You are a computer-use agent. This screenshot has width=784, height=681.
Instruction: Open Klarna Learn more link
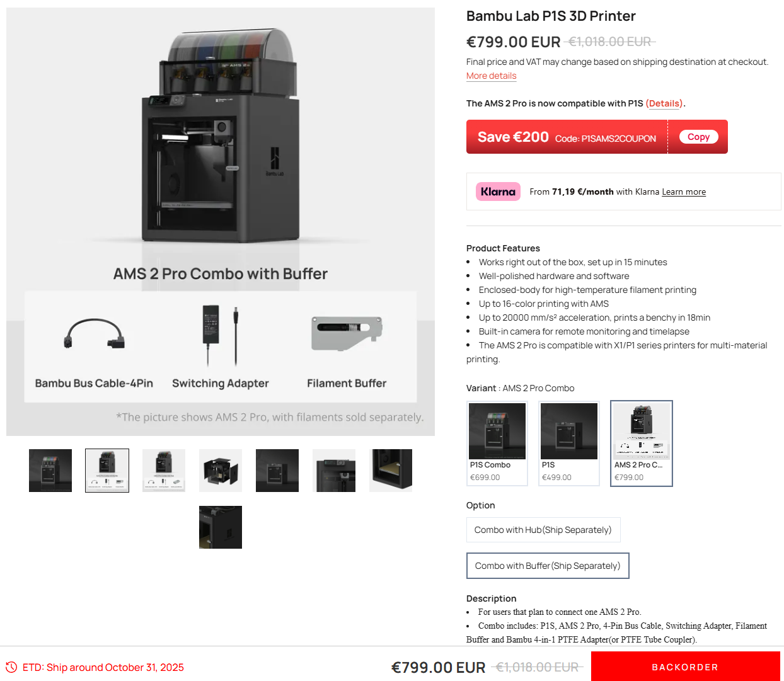click(684, 192)
